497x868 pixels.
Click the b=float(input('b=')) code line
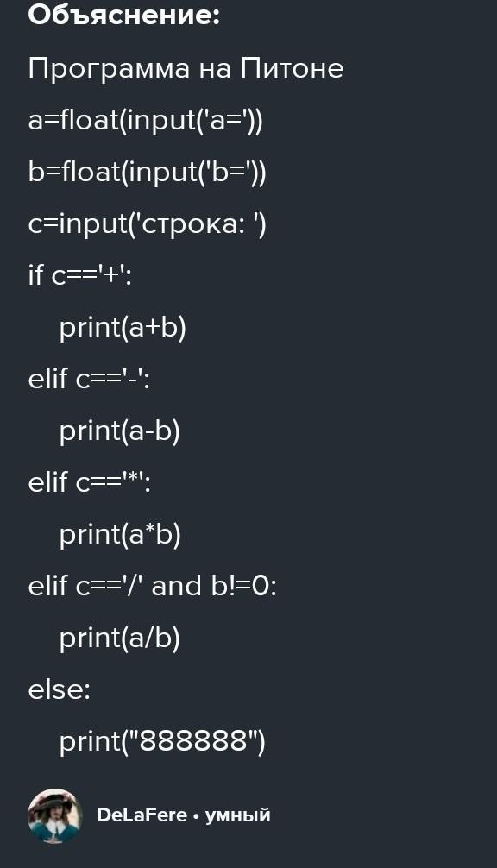(x=148, y=173)
